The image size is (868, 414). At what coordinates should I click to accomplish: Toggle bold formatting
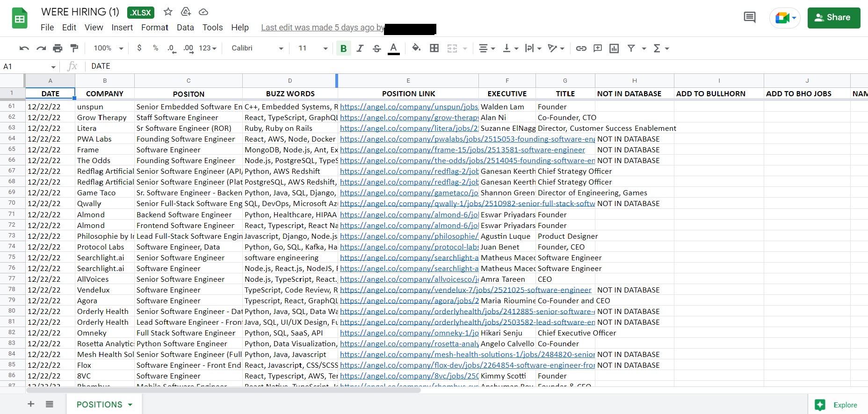coord(343,48)
